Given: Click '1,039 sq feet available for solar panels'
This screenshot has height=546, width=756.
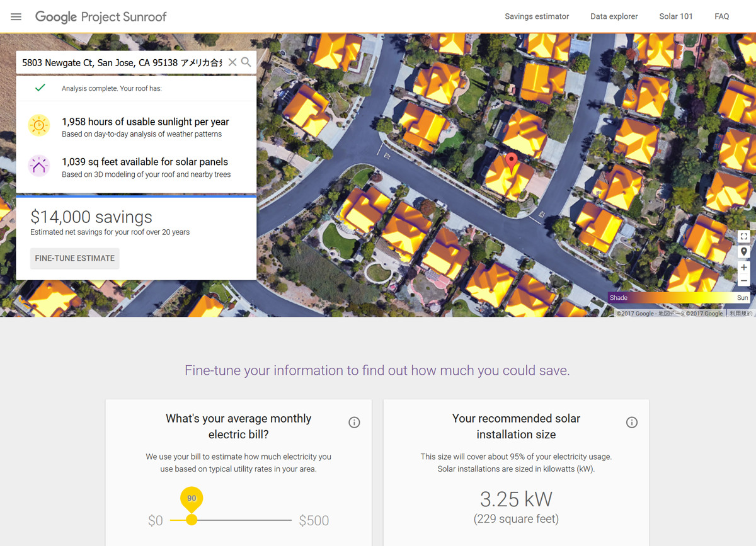Looking at the screenshot, I should click(x=145, y=162).
